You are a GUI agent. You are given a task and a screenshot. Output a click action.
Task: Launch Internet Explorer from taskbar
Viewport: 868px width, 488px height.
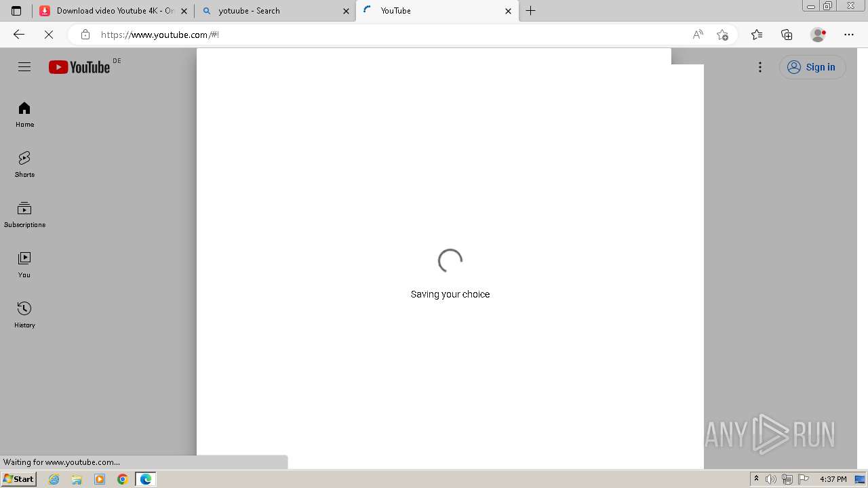click(x=54, y=479)
